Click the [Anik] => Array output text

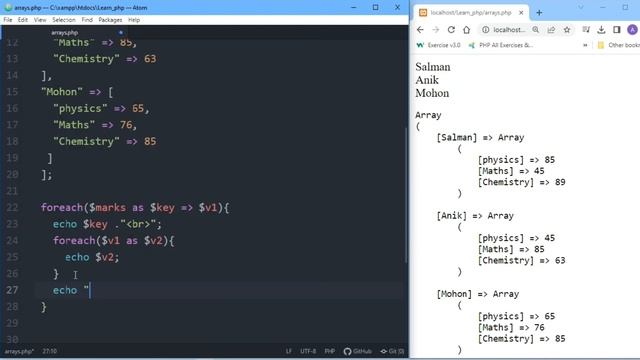coord(475,216)
